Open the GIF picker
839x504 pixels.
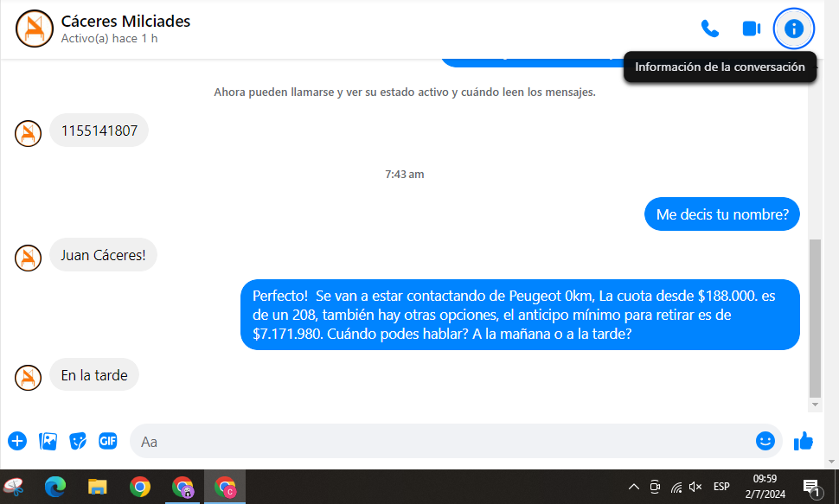[107, 441]
